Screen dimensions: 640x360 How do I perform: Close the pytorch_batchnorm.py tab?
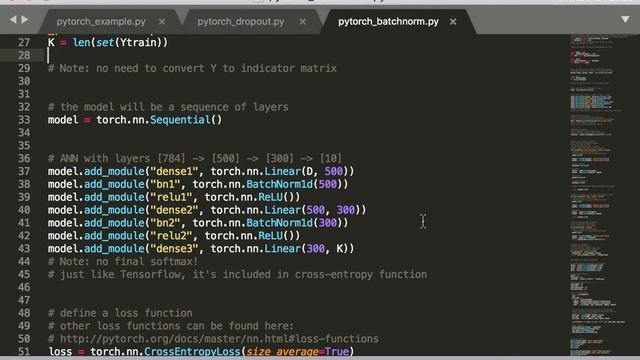coord(453,22)
